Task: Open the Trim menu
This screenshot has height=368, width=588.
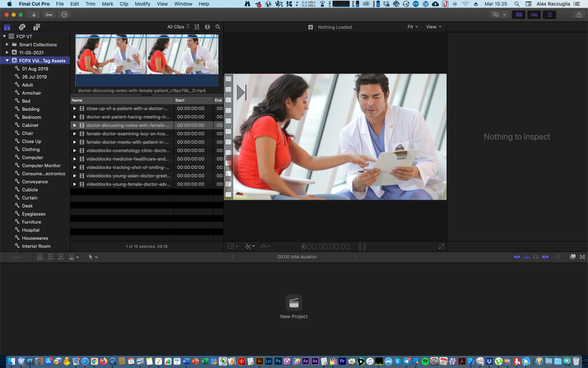Action: click(x=90, y=4)
